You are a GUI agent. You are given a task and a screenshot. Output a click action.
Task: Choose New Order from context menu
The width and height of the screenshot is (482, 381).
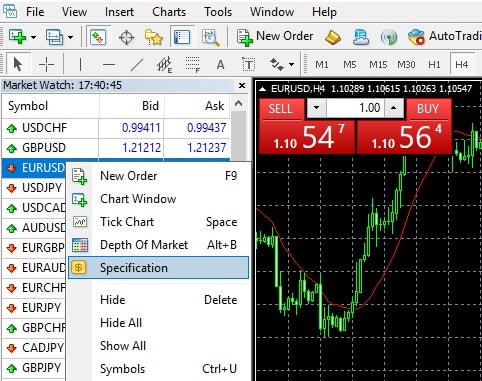(x=158, y=176)
